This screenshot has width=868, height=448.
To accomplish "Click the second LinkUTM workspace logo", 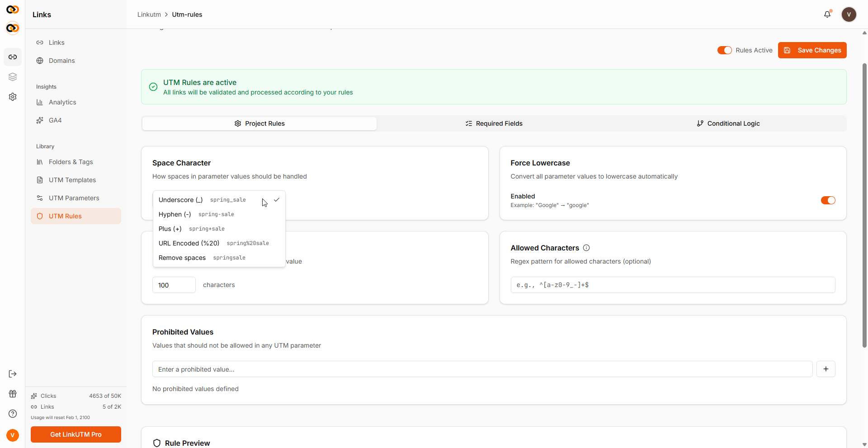I will pos(13,28).
